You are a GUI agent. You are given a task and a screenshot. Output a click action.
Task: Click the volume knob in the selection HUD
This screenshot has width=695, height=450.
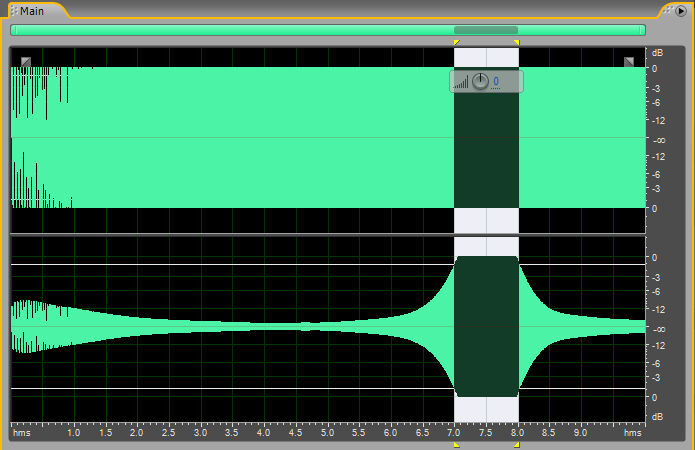480,81
